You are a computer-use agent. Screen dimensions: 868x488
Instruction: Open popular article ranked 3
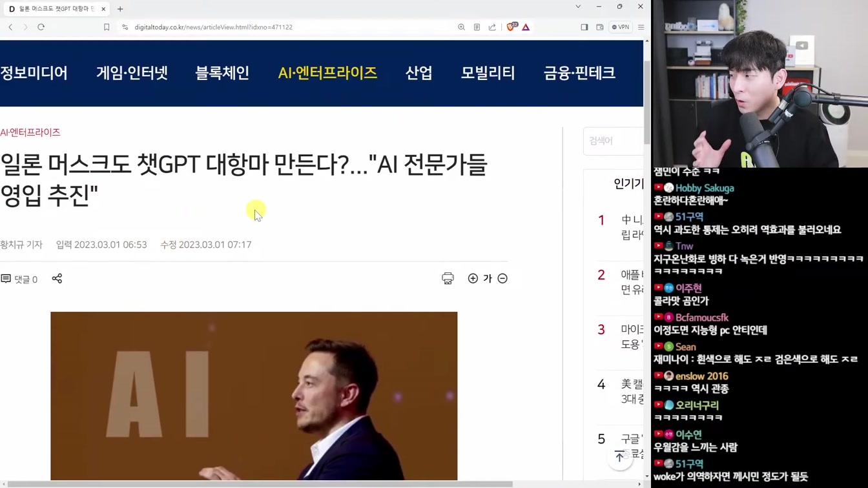click(x=631, y=337)
